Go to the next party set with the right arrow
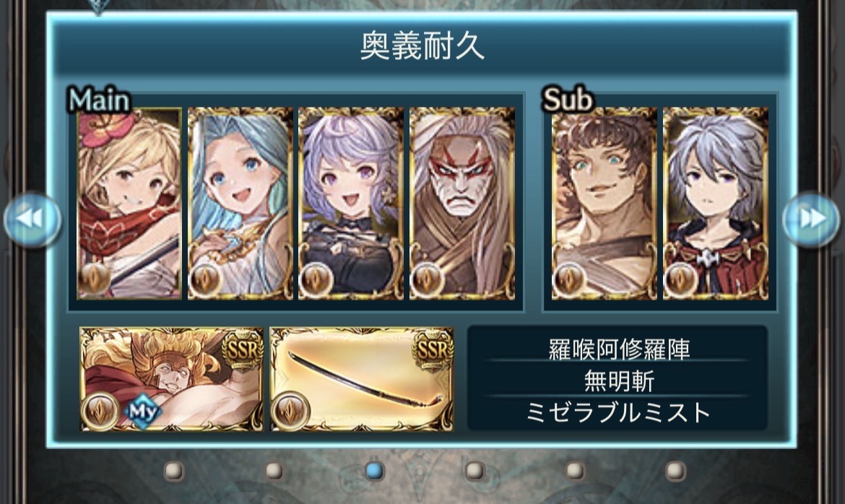The height and width of the screenshot is (504, 845). pyautogui.click(x=811, y=219)
